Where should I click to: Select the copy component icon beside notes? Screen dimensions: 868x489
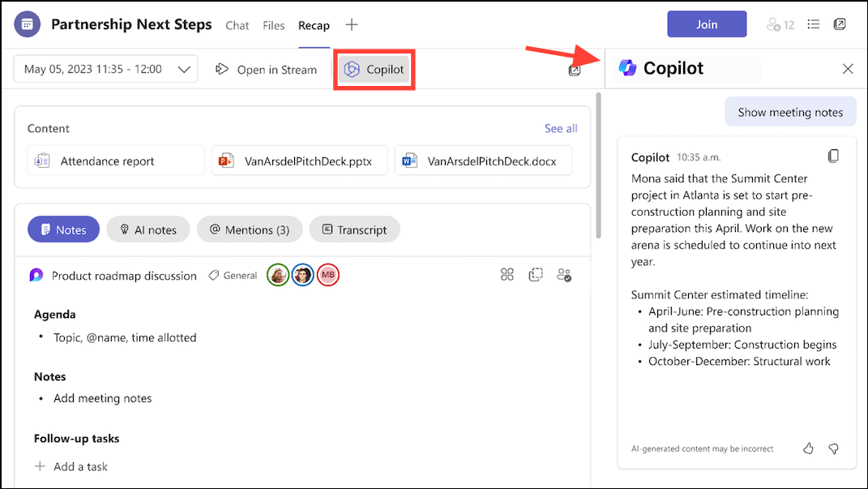point(536,274)
